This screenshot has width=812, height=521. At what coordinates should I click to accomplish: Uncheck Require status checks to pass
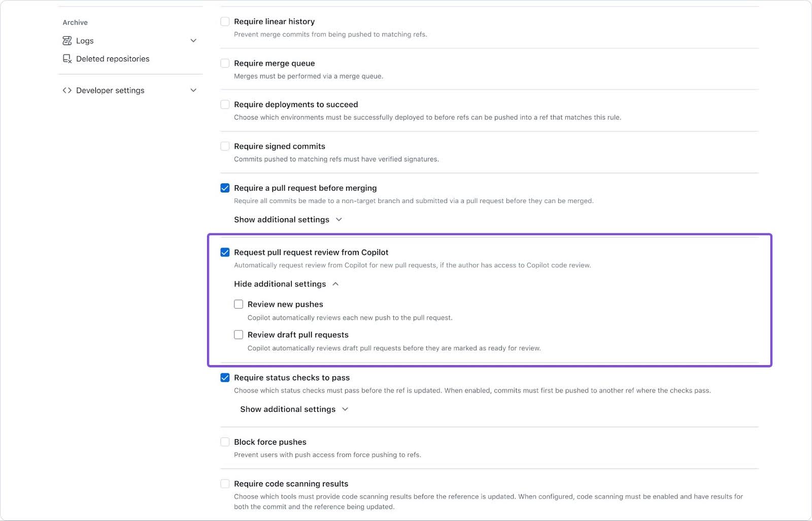tap(225, 378)
